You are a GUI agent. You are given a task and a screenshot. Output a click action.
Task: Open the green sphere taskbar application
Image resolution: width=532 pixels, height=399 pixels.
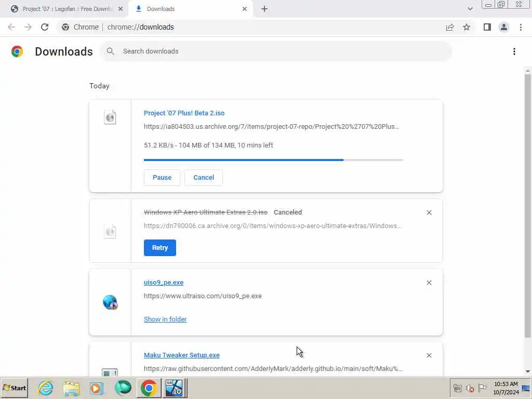click(x=123, y=388)
